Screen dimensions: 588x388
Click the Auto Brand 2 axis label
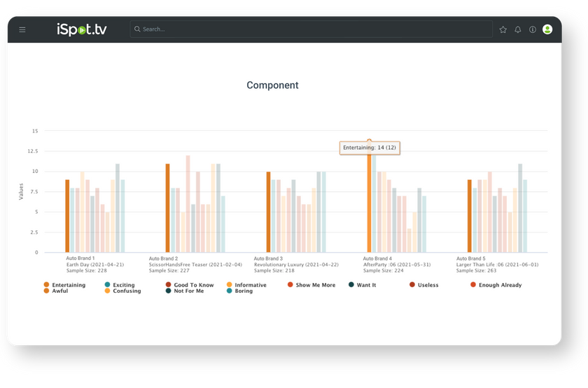[x=163, y=258]
